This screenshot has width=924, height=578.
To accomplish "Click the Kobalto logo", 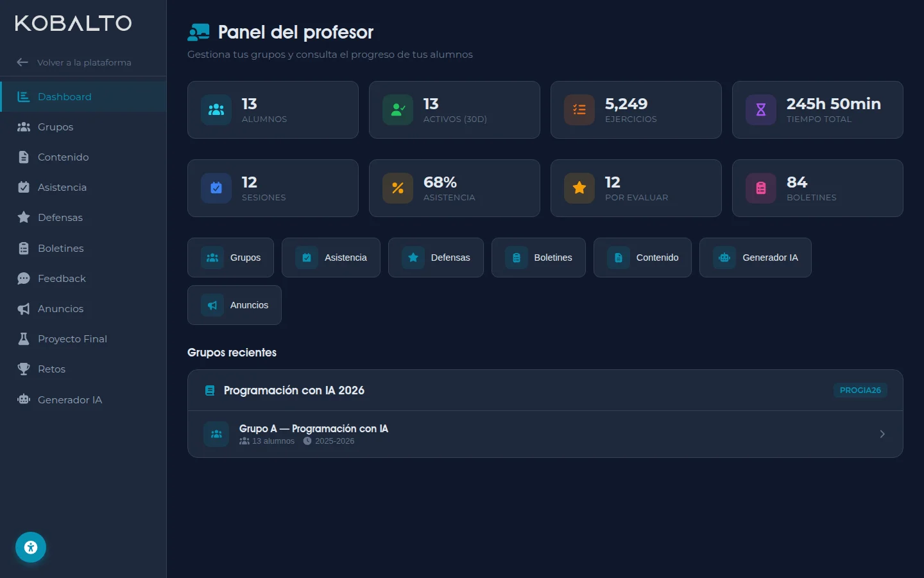I will click(73, 23).
